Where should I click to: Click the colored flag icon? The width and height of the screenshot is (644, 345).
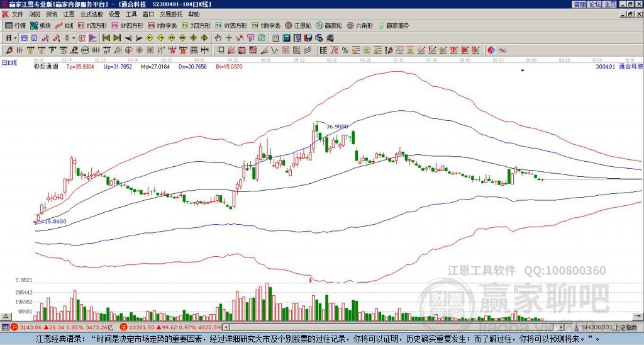93,38
